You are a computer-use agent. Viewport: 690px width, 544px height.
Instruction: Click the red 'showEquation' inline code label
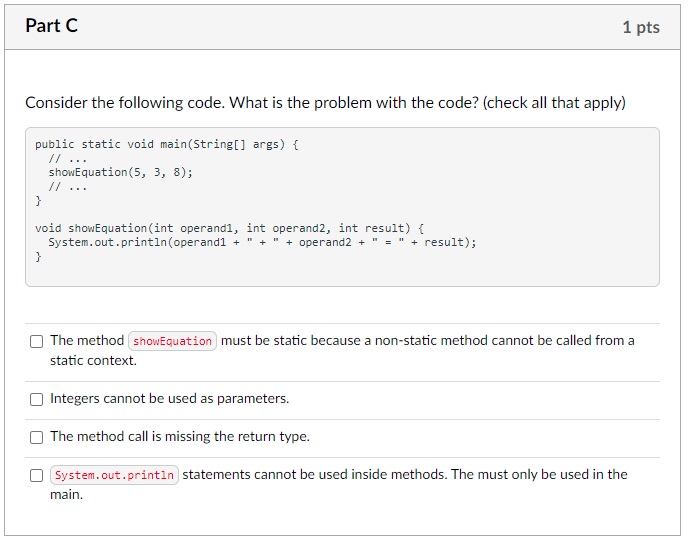point(172,341)
